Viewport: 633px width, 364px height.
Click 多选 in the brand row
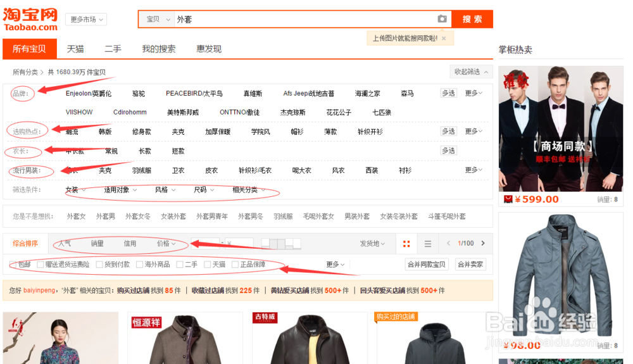448,93
